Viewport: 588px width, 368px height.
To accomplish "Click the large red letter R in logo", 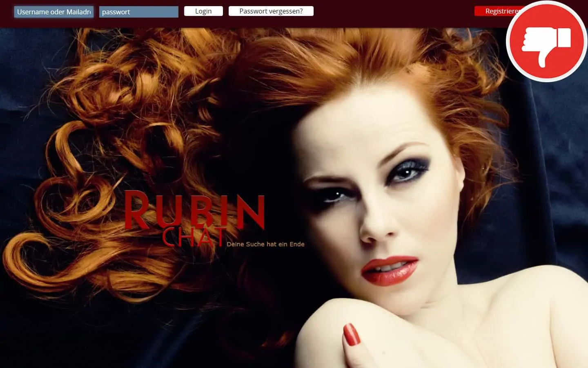I will point(137,211).
